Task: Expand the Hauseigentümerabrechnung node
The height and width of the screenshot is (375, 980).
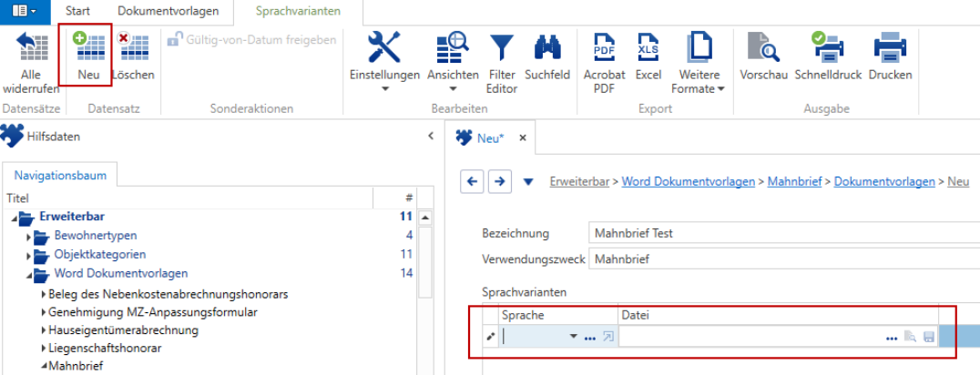Action: coord(44,329)
